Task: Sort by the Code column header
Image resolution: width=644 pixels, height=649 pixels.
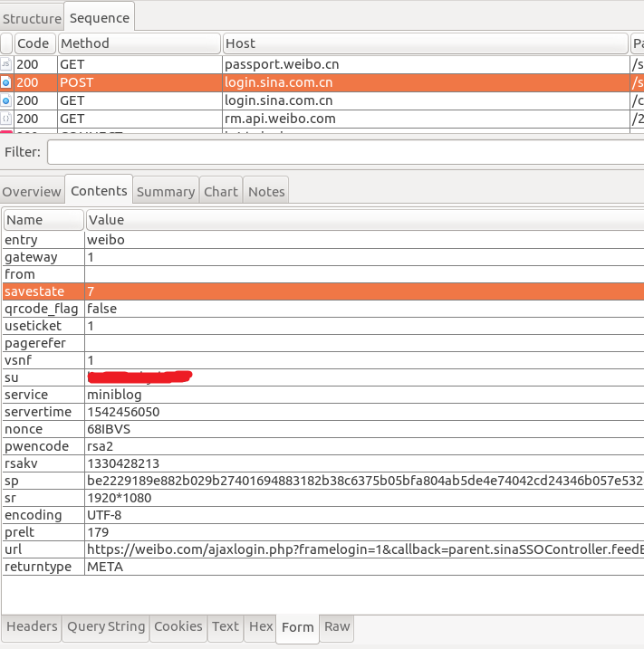Action: point(35,43)
